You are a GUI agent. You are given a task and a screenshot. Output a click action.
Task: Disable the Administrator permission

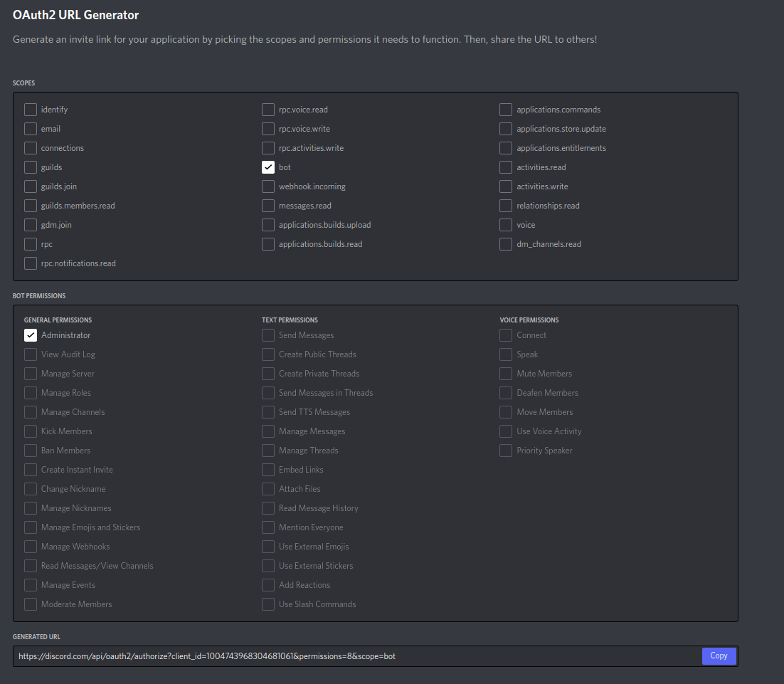point(30,335)
